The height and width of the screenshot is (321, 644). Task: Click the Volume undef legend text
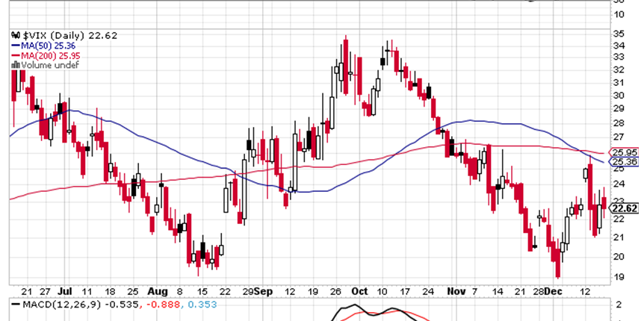[x=47, y=65]
